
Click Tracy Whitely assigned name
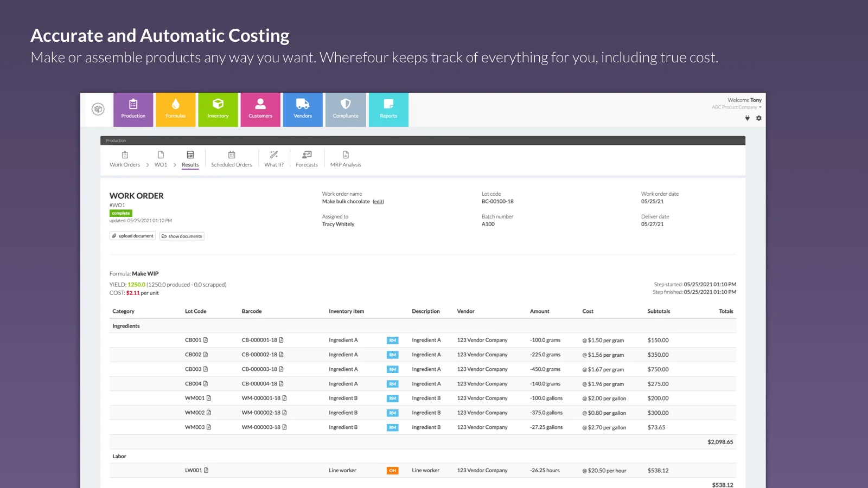coord(338,224)
